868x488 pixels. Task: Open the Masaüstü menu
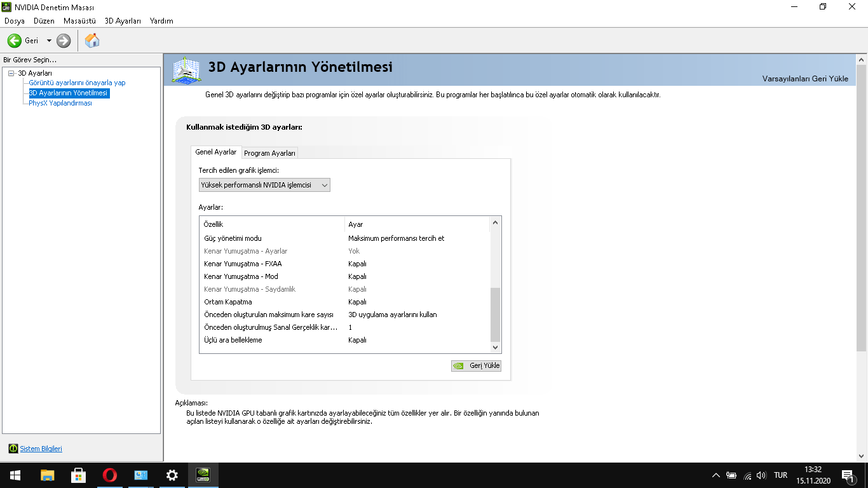point(79,21)
